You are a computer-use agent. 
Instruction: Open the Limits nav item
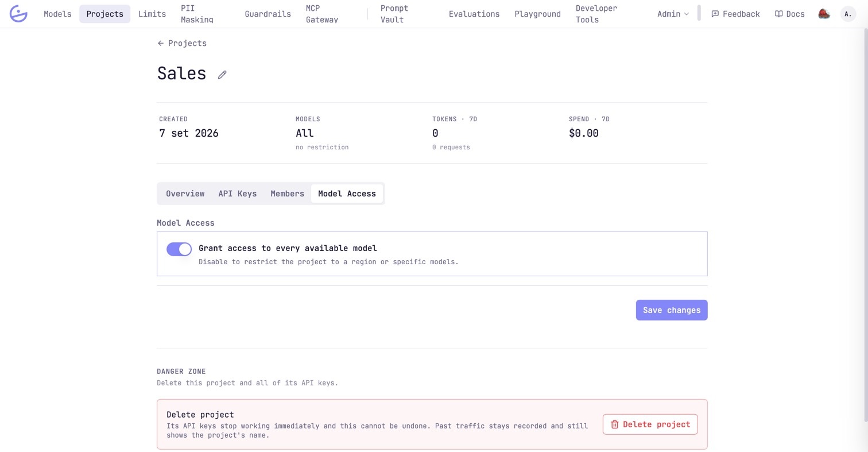152,14
